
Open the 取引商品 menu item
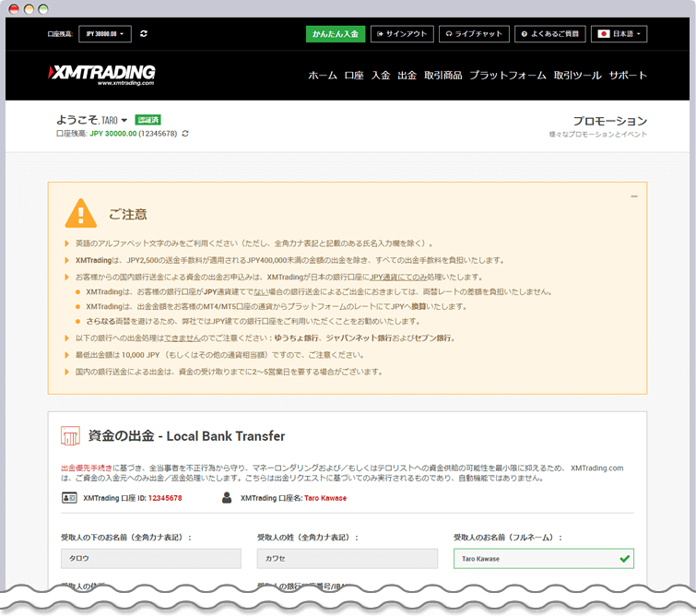pos(443,76)
